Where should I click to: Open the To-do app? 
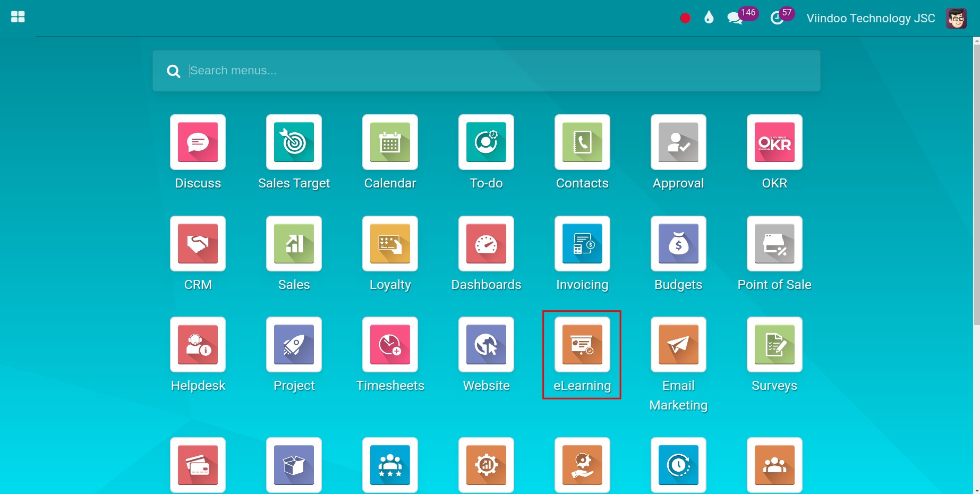tap(486, 142)
